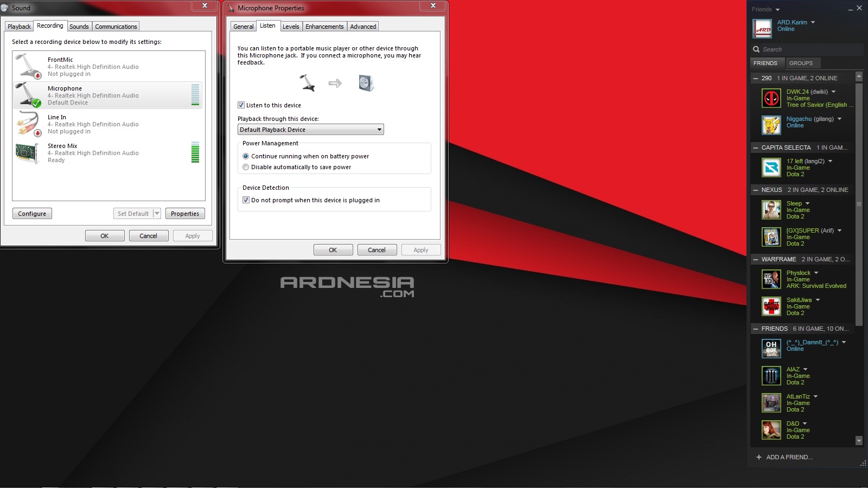Click the Properties button in Sound dialog
868x488 pixels.
(x=185, y=214)
